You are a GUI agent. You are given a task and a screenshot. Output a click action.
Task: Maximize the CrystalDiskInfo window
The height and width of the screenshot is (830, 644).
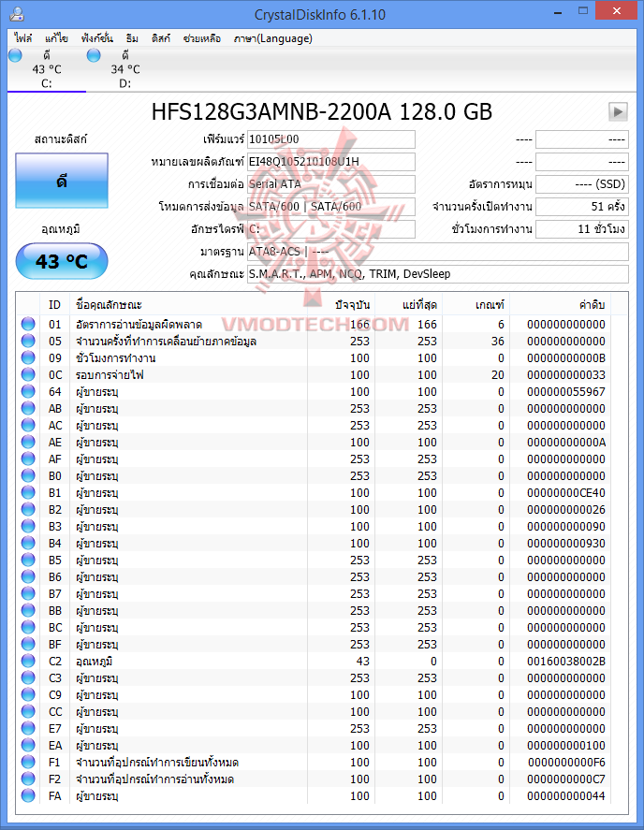583,11
